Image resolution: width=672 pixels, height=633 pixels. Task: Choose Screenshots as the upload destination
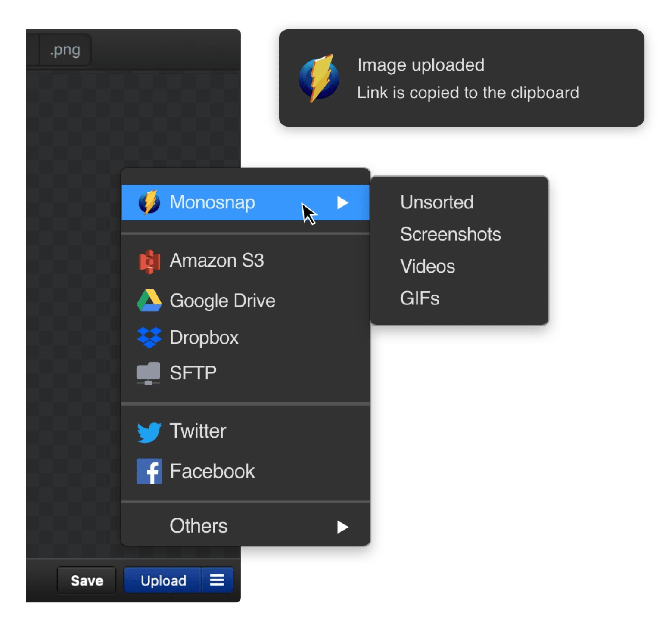450,234
